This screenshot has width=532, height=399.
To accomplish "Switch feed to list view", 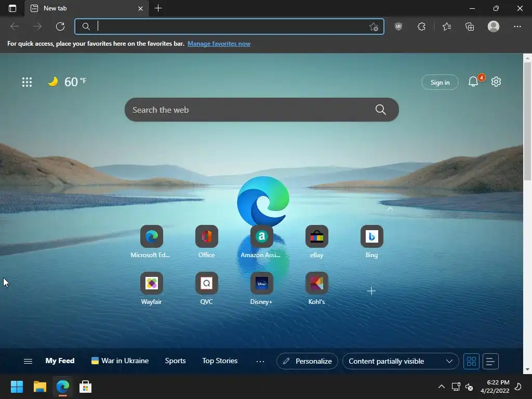I will point(490,361).
